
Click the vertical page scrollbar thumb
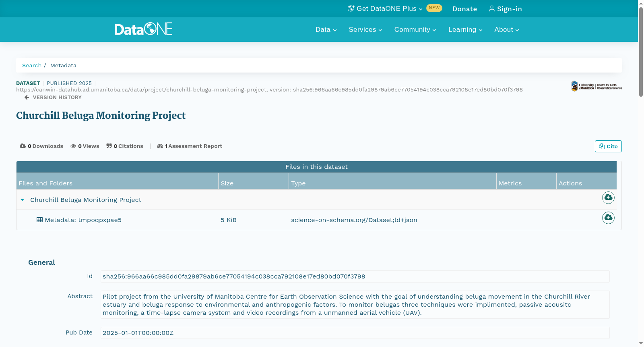[x=641, y=52]
